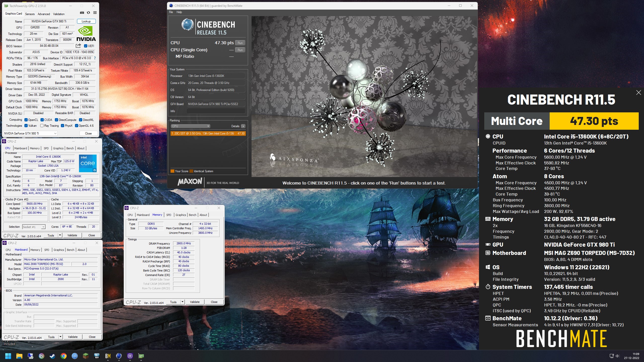Expand Tools arrow in CPU-Z Mainboard window
644x362 pixels.
60,337
